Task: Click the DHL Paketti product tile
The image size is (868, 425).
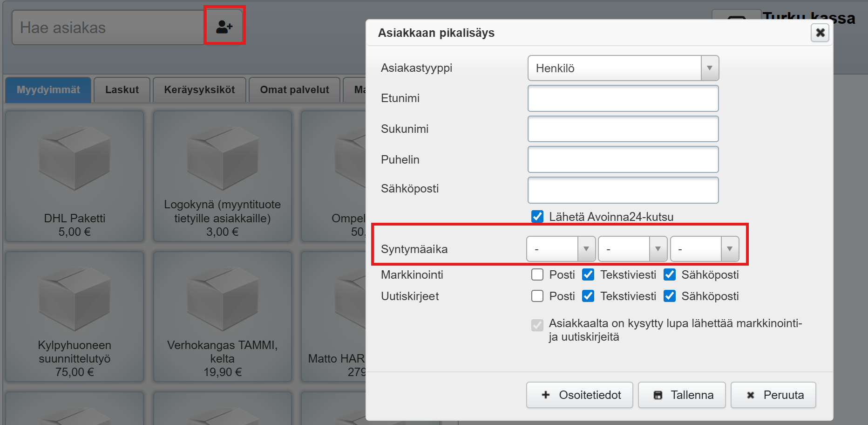Action: [x=75, y=176]
